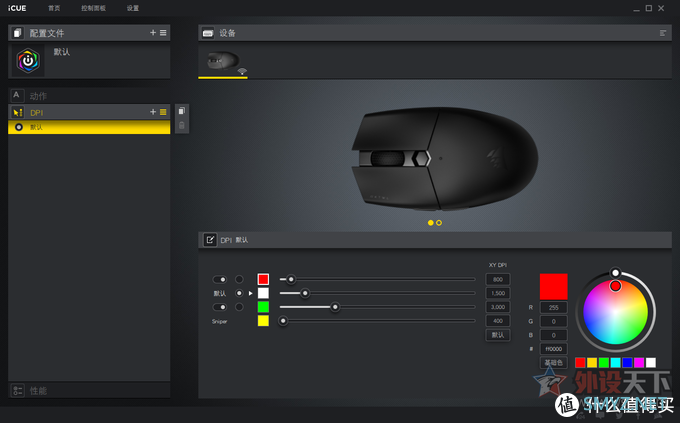This screenshot has height=423, width=680.
Task: Choose the white basic color swatch
Action: [651, 362]
